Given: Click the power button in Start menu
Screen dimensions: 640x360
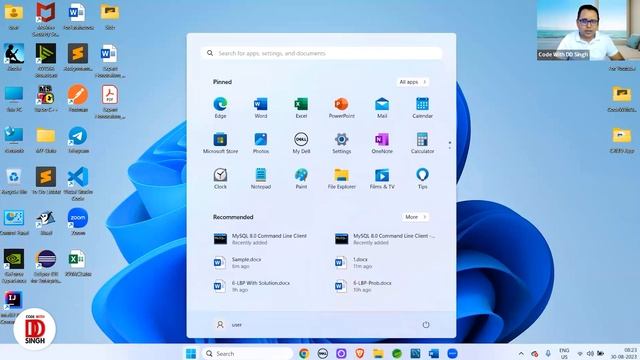Looking at the screenshot, I should coord(426,325).
